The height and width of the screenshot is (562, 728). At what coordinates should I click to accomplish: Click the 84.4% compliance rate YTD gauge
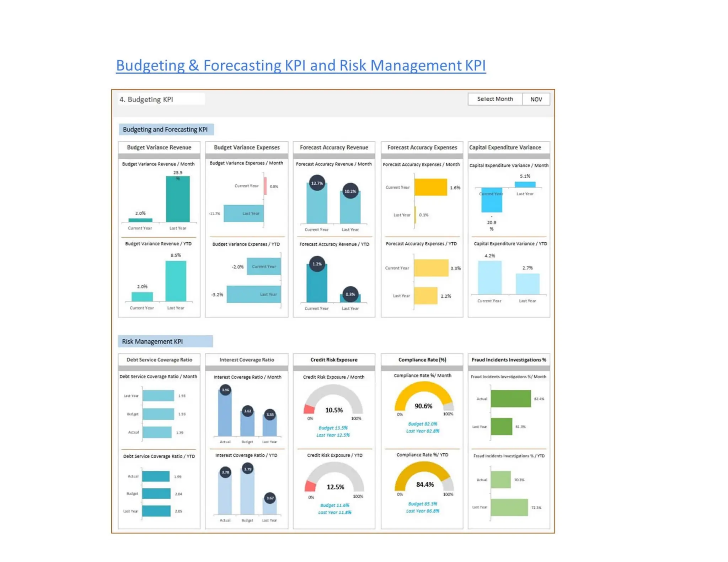[424, 476]
